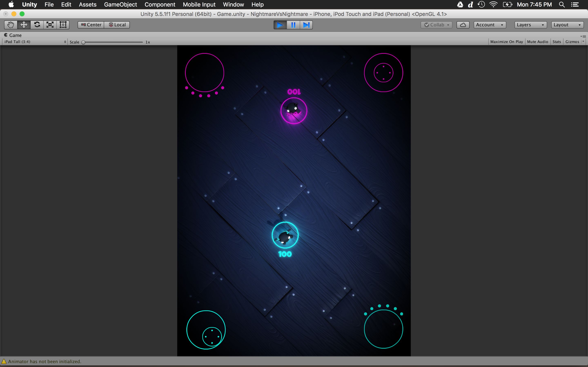Open the Account dropdown
The image size is (588, 367).
tap(490, 25)
